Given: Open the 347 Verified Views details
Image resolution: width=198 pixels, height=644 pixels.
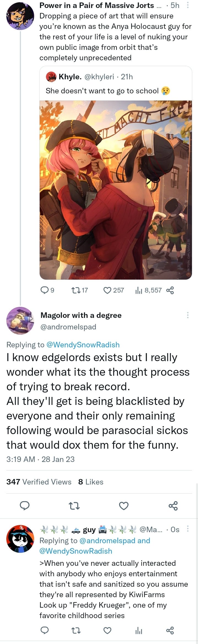Looking at the screenshot, I should (x=39, y=482).
